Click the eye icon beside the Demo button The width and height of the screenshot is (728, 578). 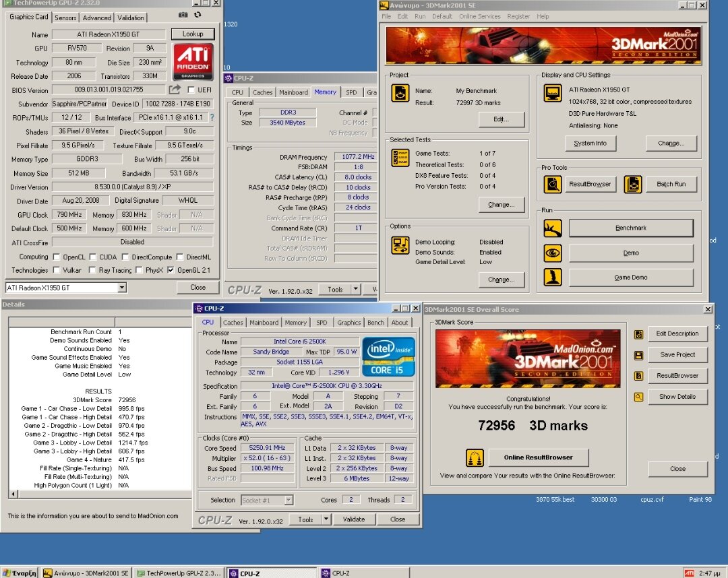[x=553, y=253]
